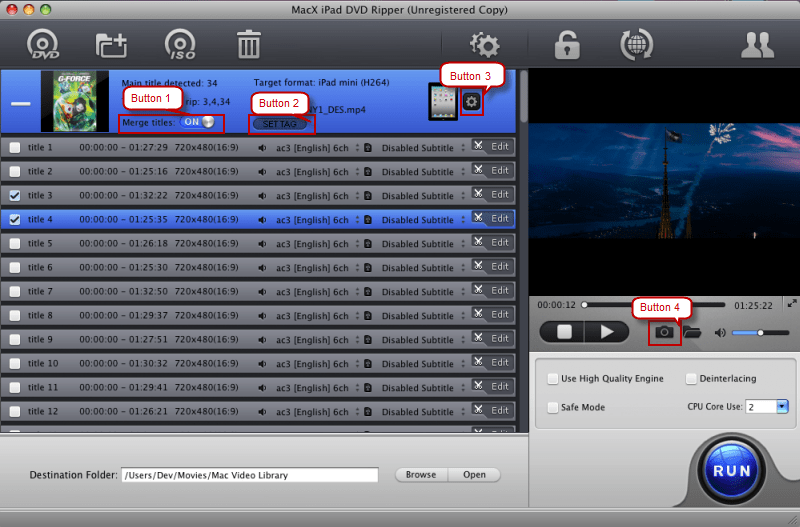The width and height of the screenshot is (800, 527).
Task: Click the Browse button for destination folder
Action: 421,474
